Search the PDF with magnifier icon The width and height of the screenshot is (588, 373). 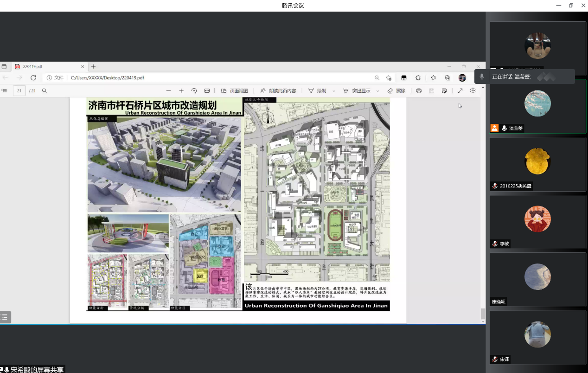pyautogui.click(x=45, y=91)
